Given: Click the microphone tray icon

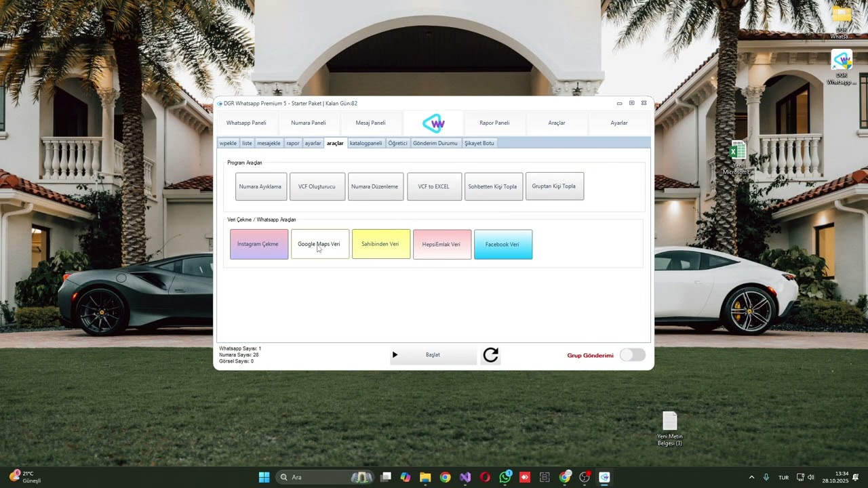Looking at the screenshot, I should (766, 477).
